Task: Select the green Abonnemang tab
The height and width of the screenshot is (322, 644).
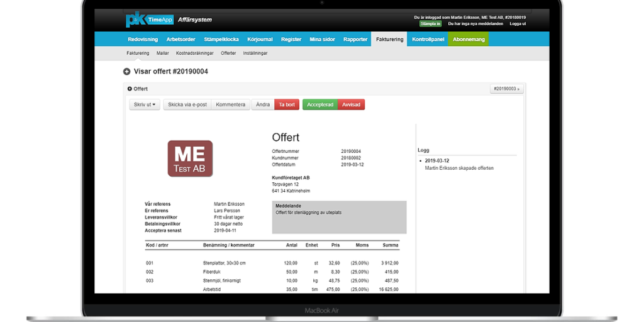Action: (x=468, y=39)
